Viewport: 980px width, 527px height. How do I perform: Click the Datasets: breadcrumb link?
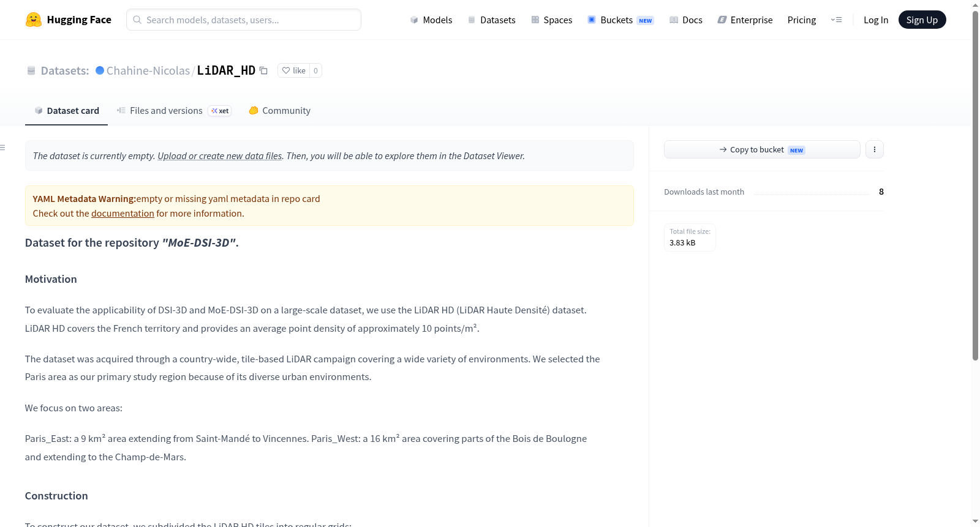click(x=65, y=70)
